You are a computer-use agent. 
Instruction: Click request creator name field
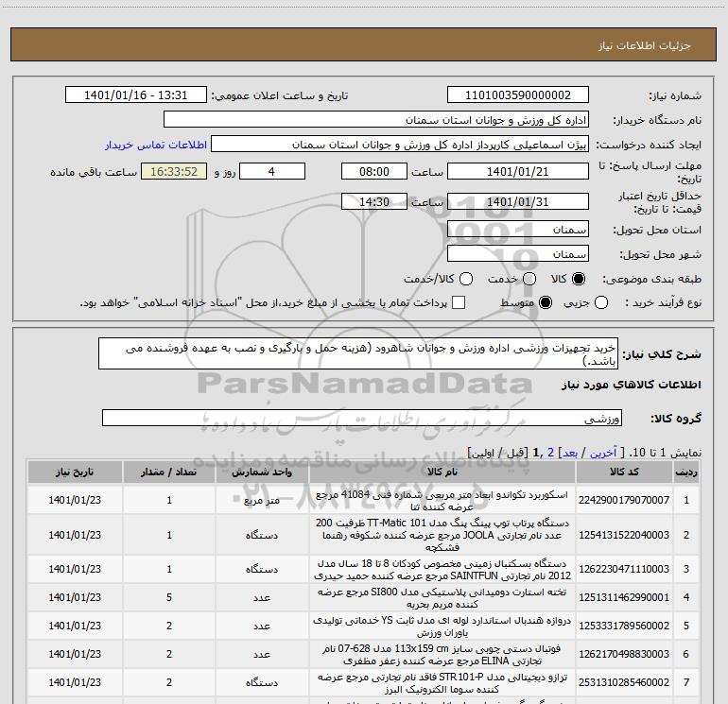400,144
